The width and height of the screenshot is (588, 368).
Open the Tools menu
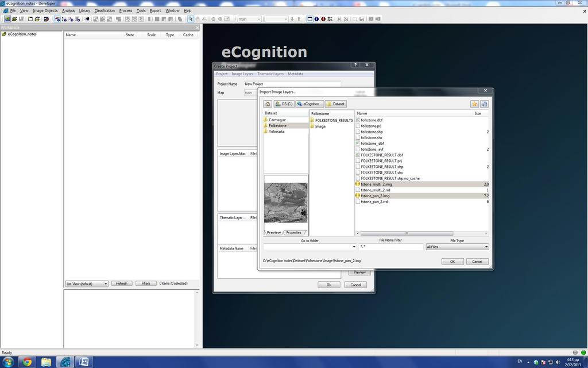tap(141, 10)
